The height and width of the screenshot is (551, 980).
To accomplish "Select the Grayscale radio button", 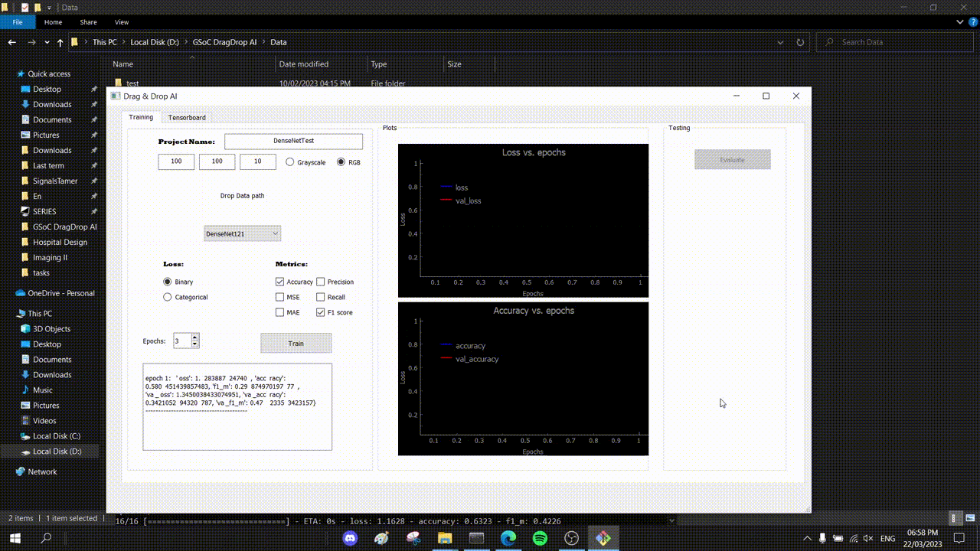I will [290, 161].
